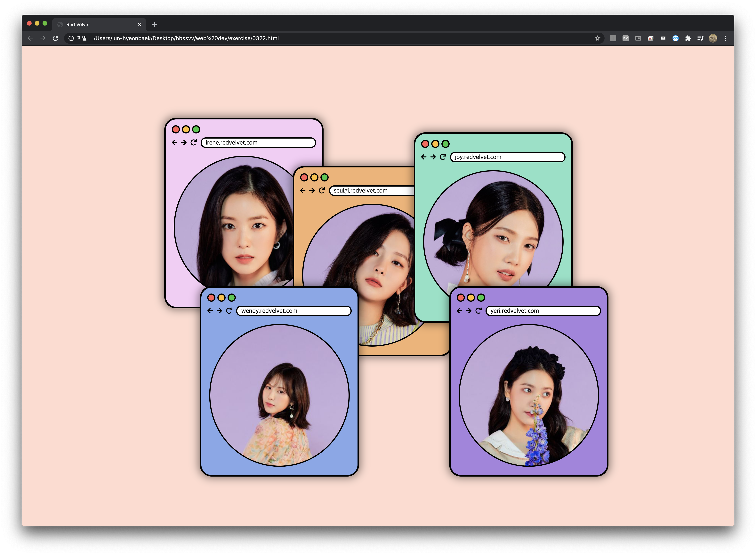756x555 pixels.
Task: Click the EX extension icon
Action: [625, 38]
